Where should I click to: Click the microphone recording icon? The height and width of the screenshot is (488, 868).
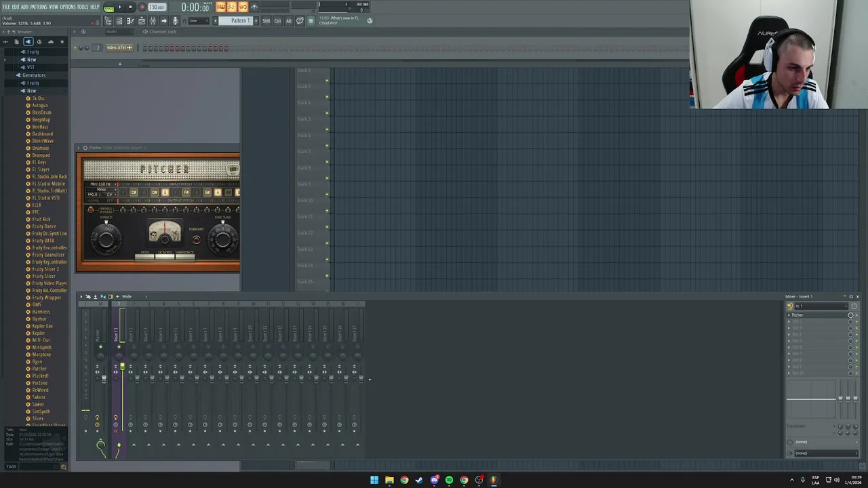(175, 21)
